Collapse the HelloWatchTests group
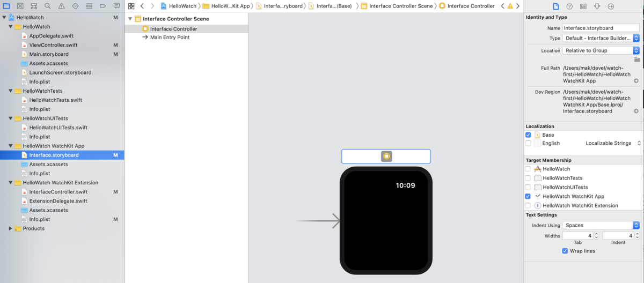The width and height of the screenshot is (644, 283). [x=10, y=91]
